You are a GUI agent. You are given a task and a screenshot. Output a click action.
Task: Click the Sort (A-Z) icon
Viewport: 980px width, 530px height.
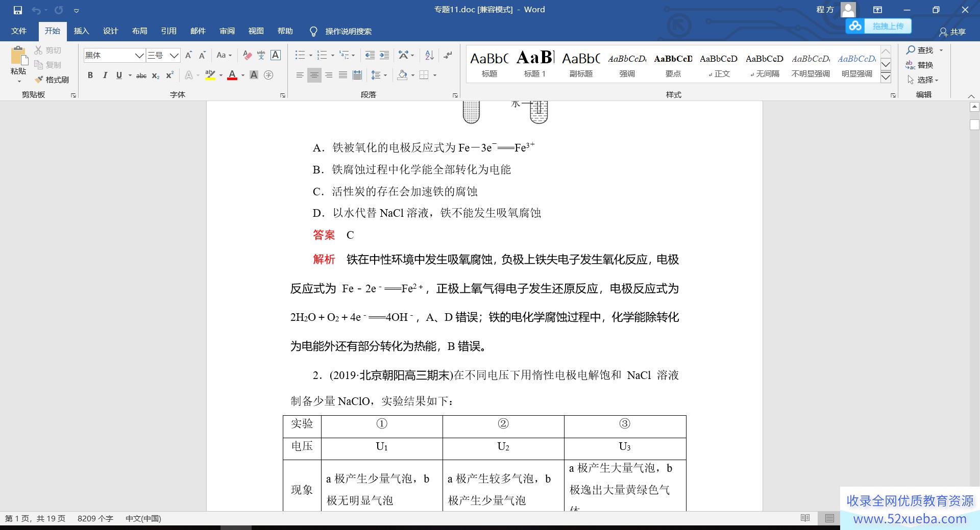tap(429, 55)
